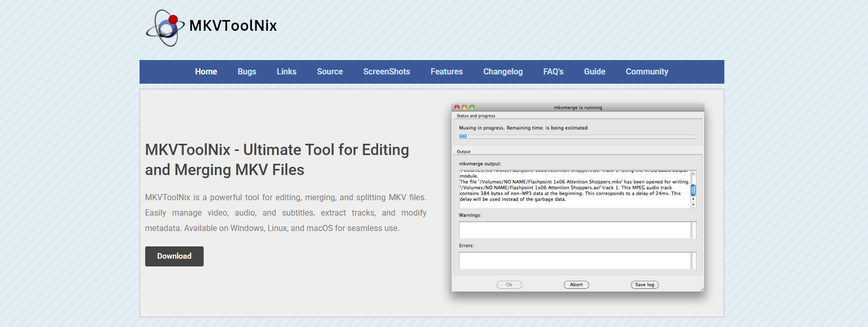This screenshot has height=327, width=868.
Task: Click the Errors text box in screenshot
Action: point(578,261)
